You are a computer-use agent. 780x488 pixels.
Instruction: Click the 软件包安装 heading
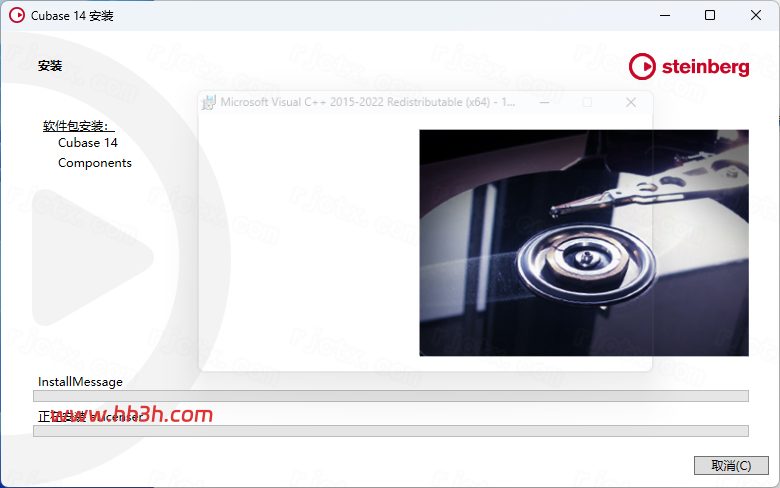[78, 126]
